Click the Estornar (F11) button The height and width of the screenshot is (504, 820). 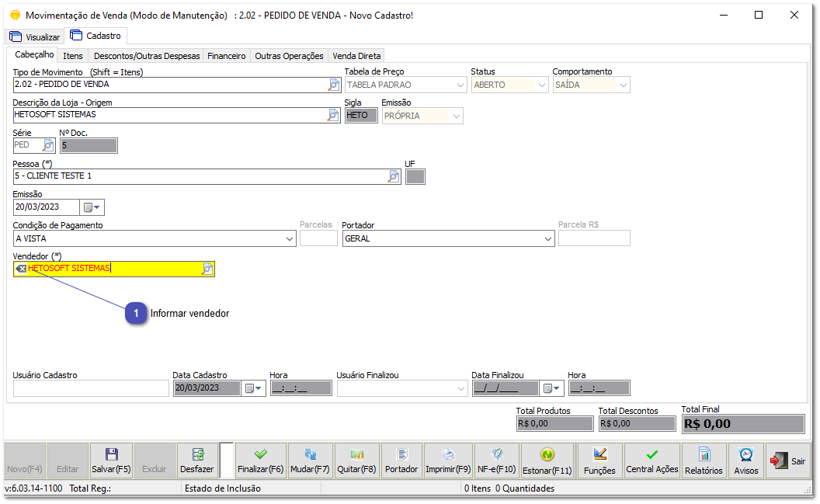[547, 461]
